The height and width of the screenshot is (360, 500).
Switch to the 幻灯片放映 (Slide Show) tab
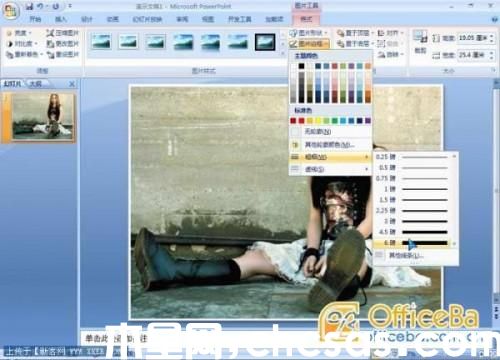pyautogui.click(x=147, y=19)
